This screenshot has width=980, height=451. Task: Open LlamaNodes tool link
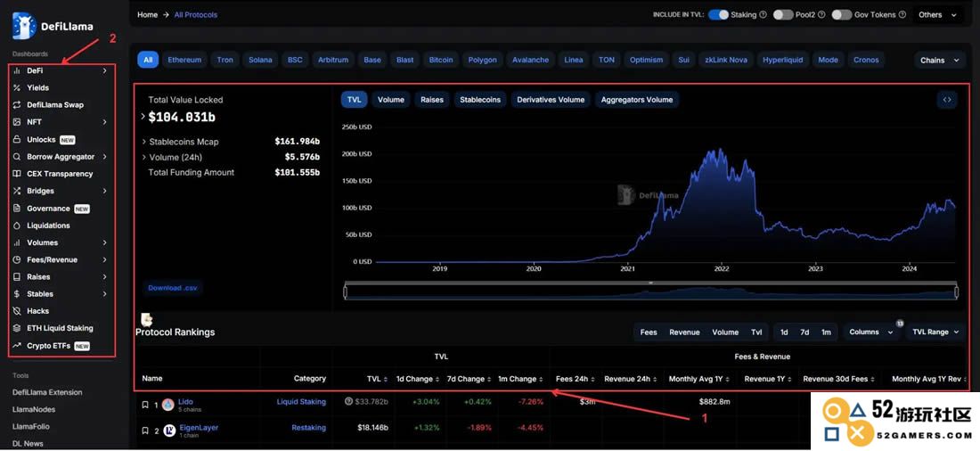34,410
